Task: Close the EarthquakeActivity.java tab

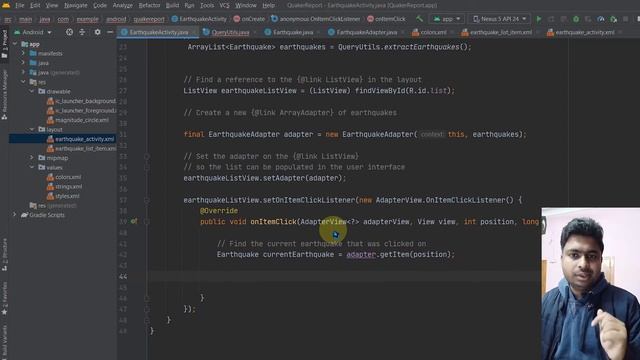Action: (x=194, y=32)
